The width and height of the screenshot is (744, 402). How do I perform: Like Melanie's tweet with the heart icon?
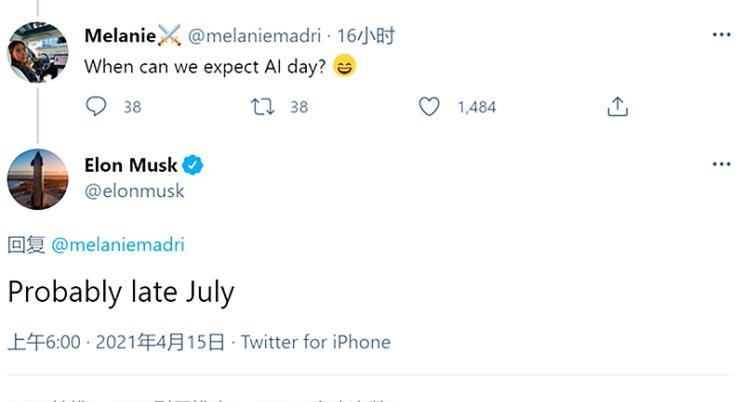429,106
